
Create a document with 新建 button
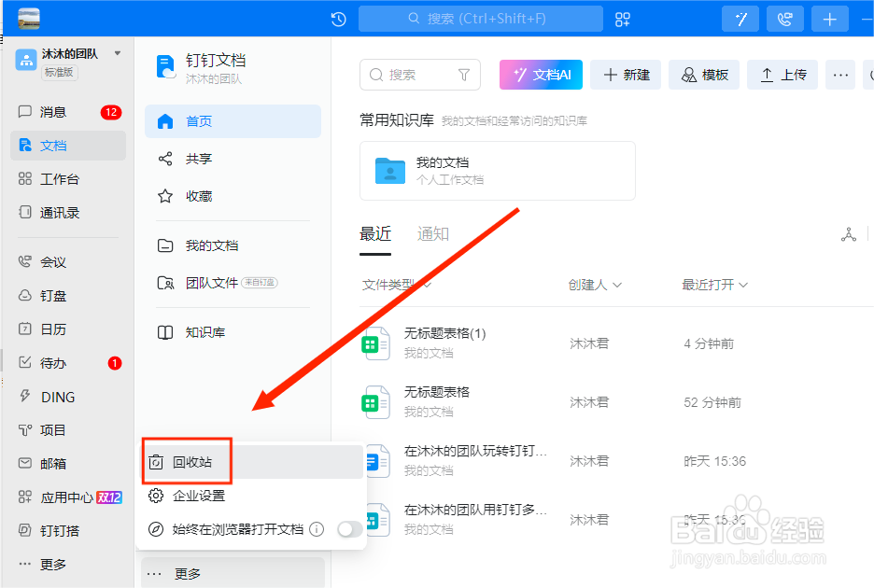click(x=626, y=75)
